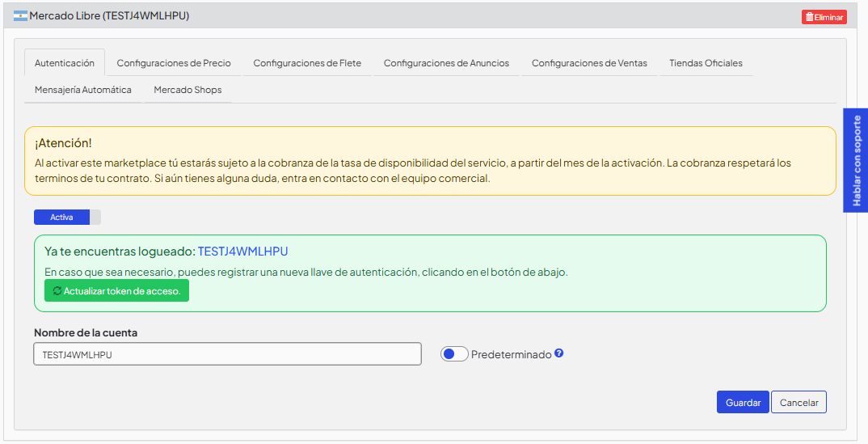Switch to Mercado Shops tab
The width and height of the screenshot is (868, 444).
188,90
